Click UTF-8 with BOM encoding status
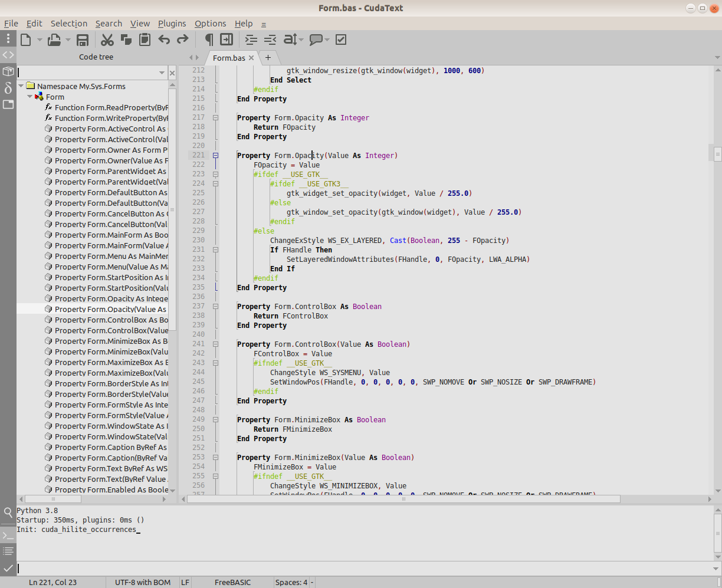The height and width of the screenshot is (588, 722). (143, 582)
